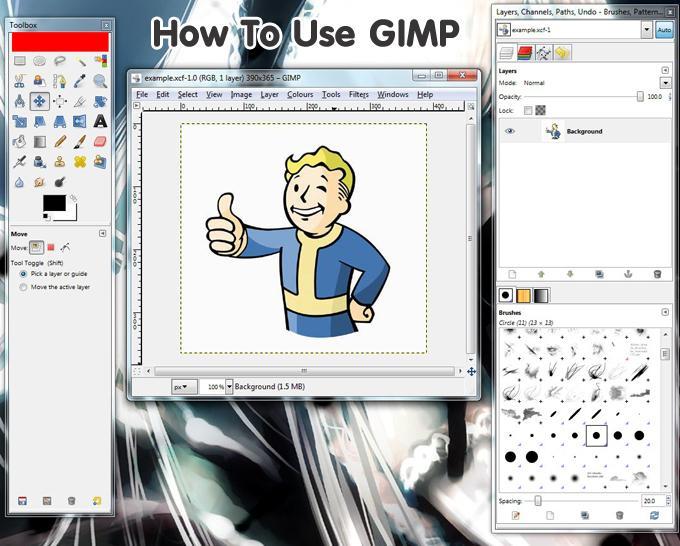Image resolution: width=680 pixels, height=546 pixels.
Task: Set Move mode to path
Action: point(65,248)
